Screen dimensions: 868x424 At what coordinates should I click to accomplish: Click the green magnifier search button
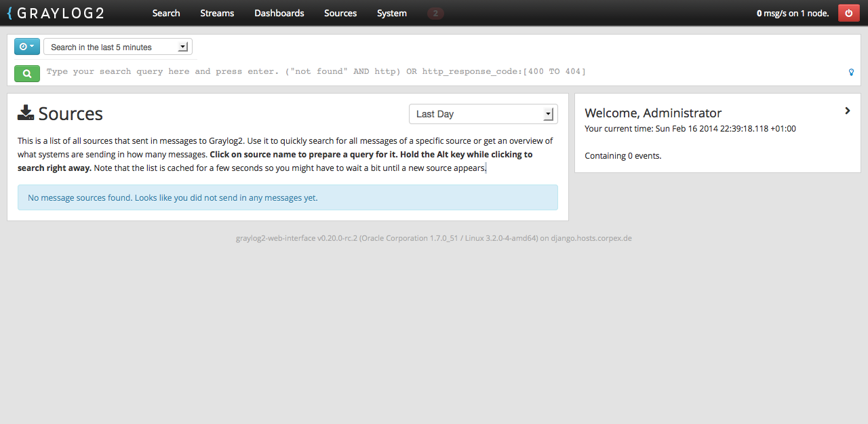[27, 73]
